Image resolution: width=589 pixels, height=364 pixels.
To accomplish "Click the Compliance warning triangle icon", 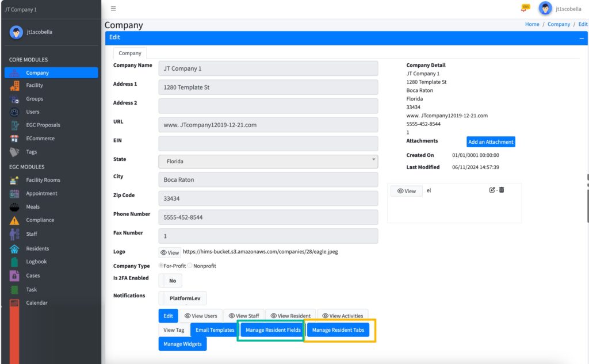I will pyautogui.click(x=15, y=220).
